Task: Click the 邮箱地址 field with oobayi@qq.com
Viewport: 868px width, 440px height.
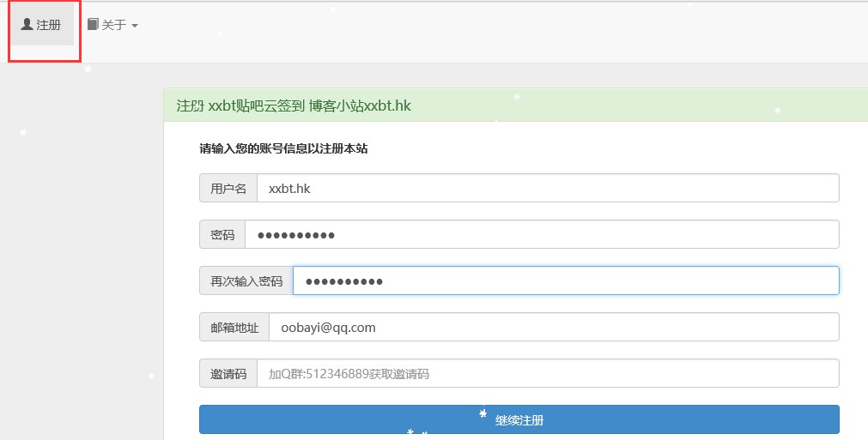Action: (x=553, y=327)
